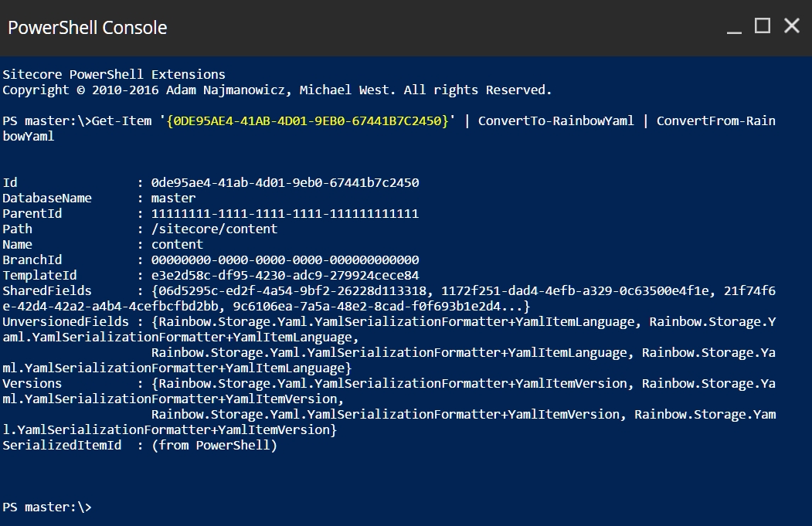Click the Path value /sitecore/content

click(x=214, y=229)
